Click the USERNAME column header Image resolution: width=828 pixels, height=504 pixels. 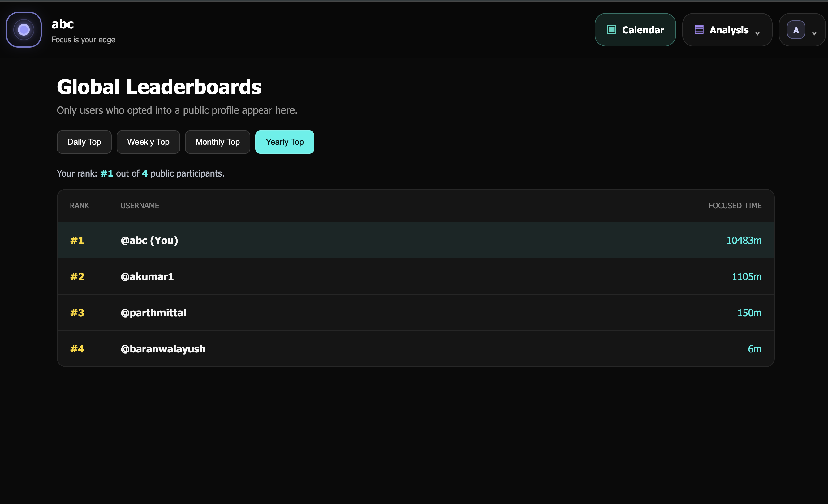(x=140, y=206)
